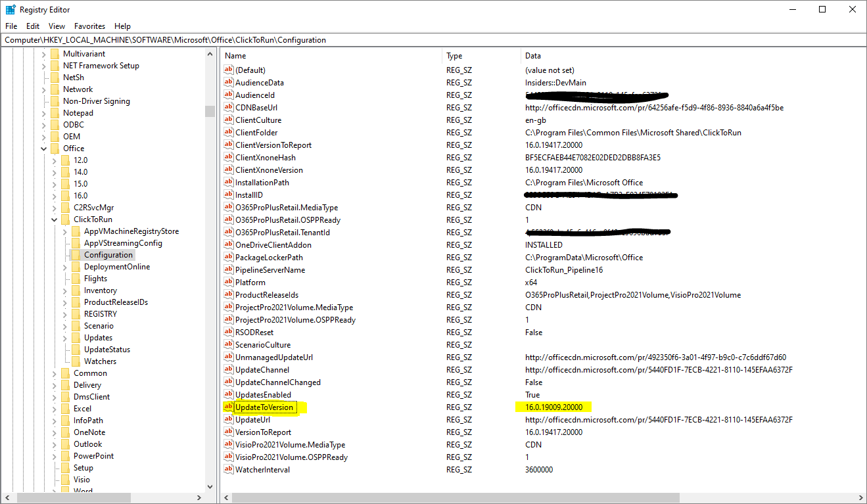Select the C2RSvcMgr tree key
This screenshot has width=867, height=504.
coord(93,208)
